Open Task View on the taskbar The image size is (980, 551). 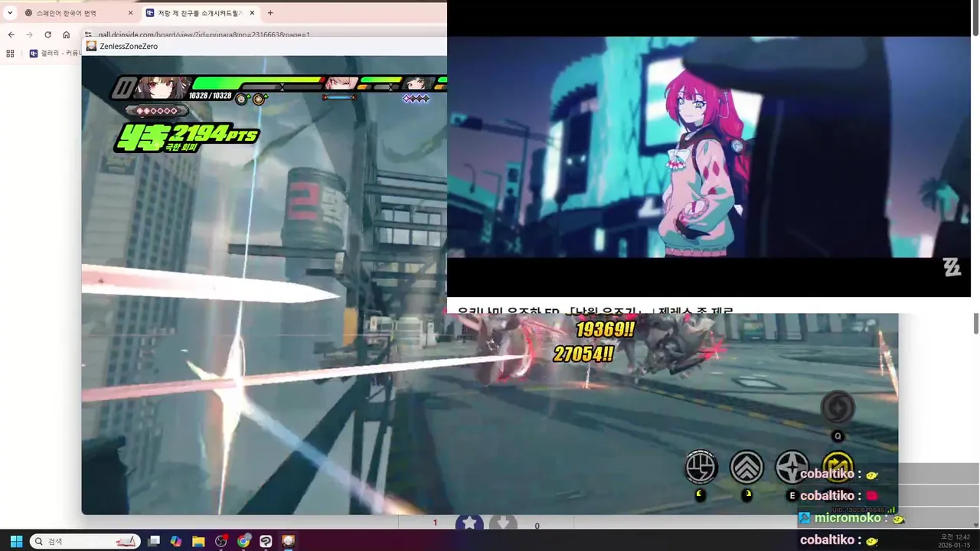click(x=154, y=541)
